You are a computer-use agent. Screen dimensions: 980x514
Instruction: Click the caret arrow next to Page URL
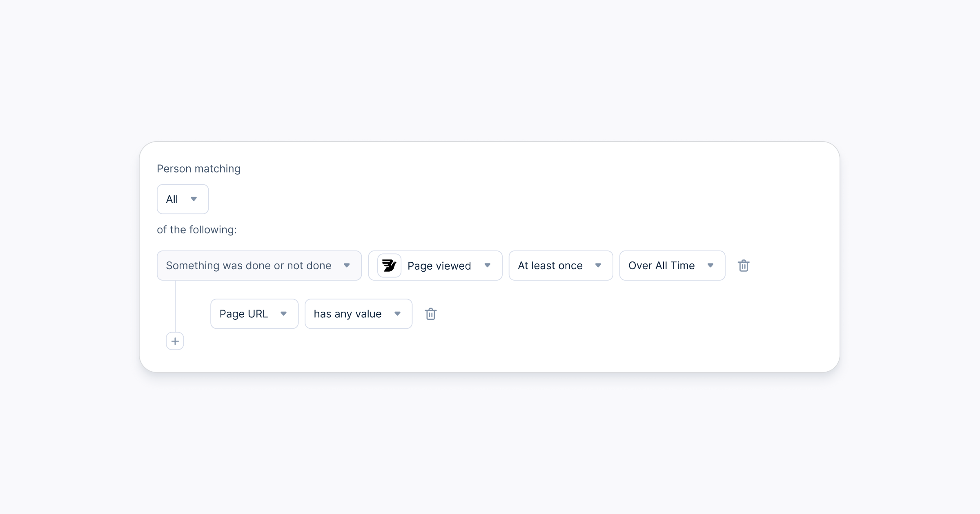[283, 314]
